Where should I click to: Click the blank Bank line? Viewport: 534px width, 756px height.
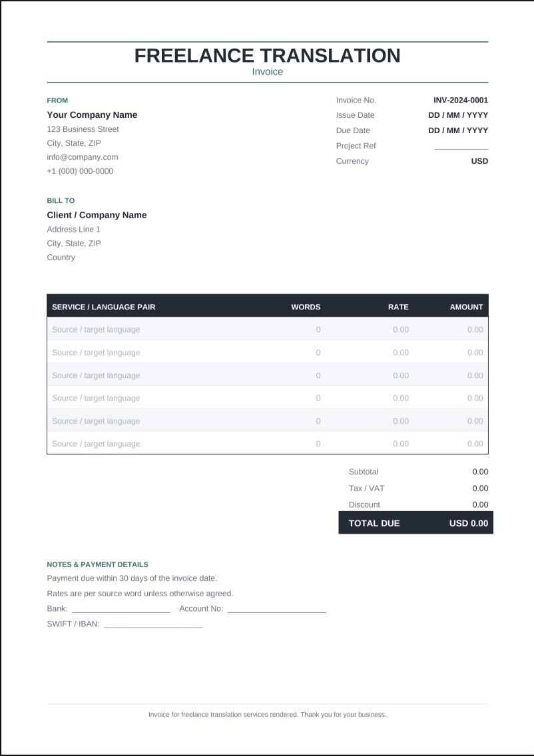(121, 609)
